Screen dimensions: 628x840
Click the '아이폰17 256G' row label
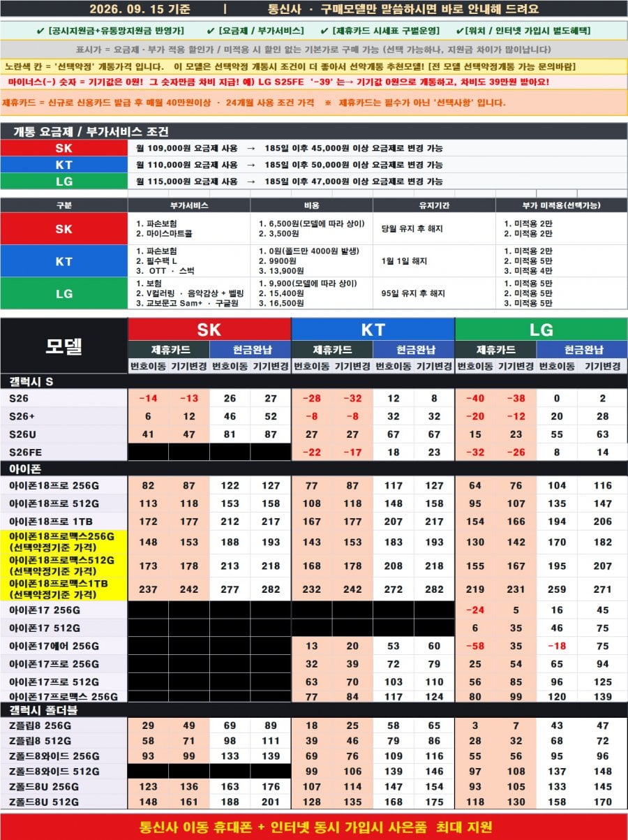pos(64,610)
